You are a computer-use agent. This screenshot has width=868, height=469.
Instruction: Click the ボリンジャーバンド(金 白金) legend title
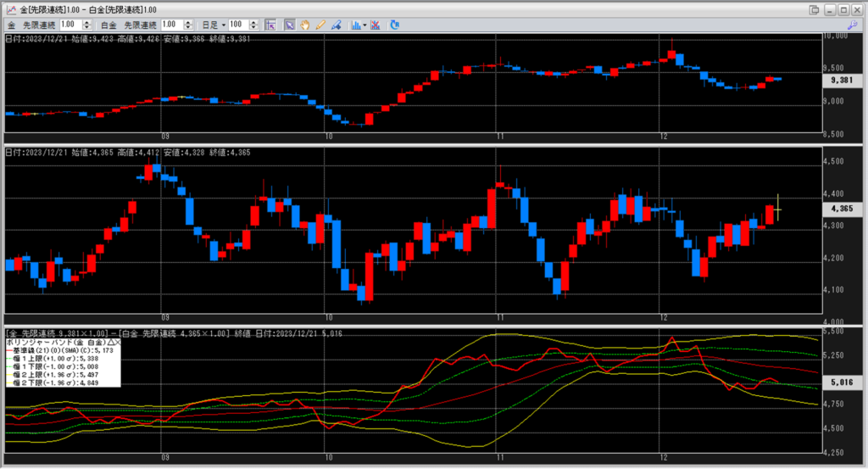click(56, 342)
